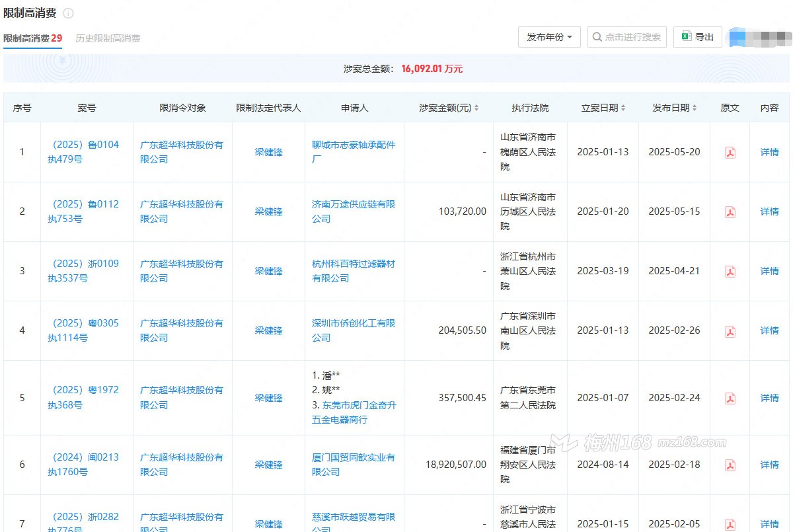
Task: Open applicant 慈溪市跃越贸易有限公司
Action: [354, 522]
